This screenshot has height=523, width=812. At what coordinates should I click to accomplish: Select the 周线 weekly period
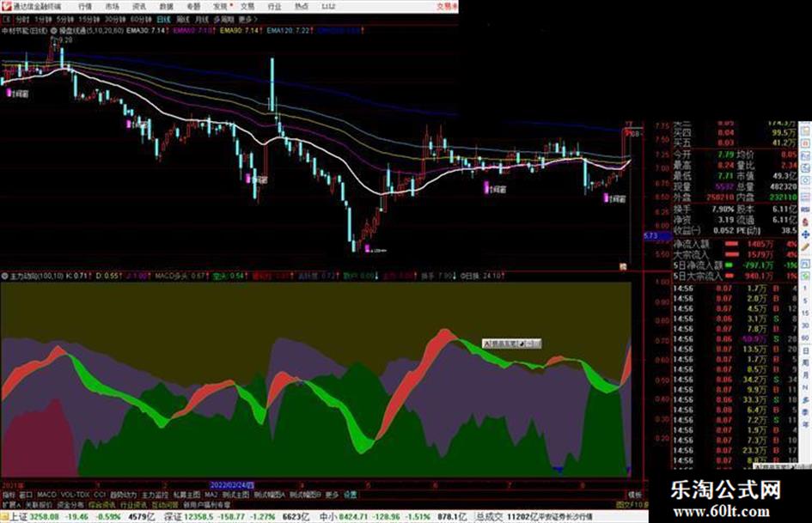coord(183,20)
